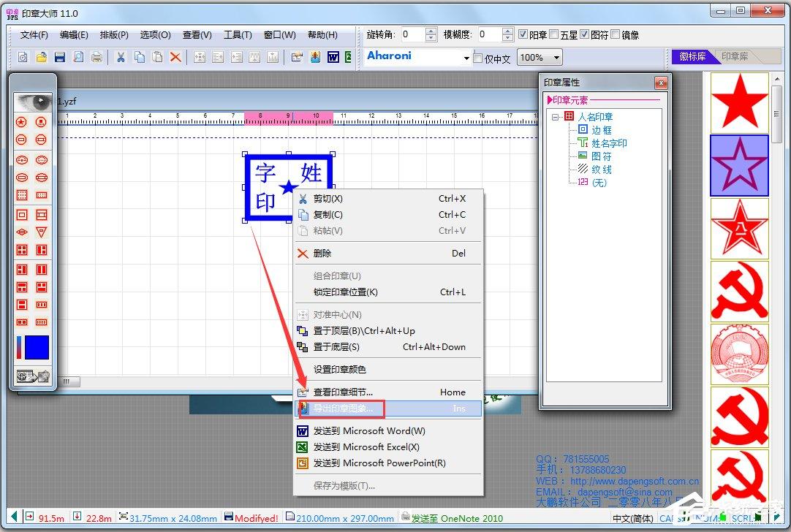Collapse the 人名印章 tree node
Screen dimensions: 791x532
pyautogui.click(x=556, y=117)
